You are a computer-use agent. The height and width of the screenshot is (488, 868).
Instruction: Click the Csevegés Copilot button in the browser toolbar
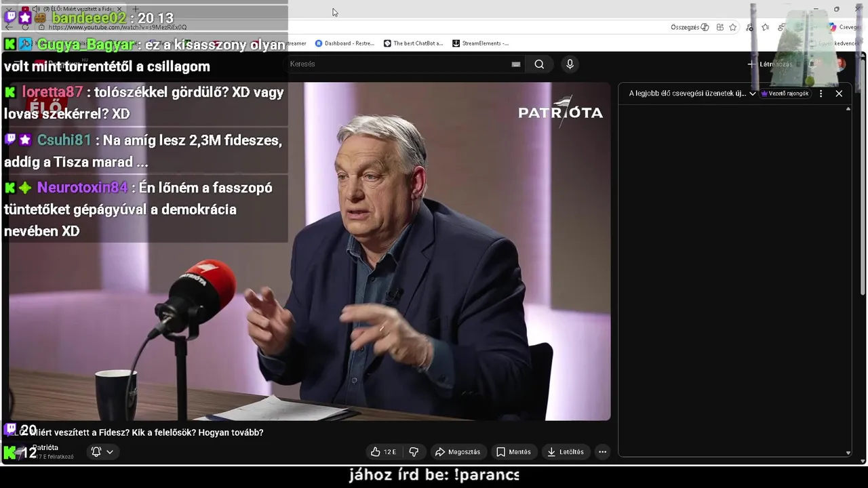(845, 27)
